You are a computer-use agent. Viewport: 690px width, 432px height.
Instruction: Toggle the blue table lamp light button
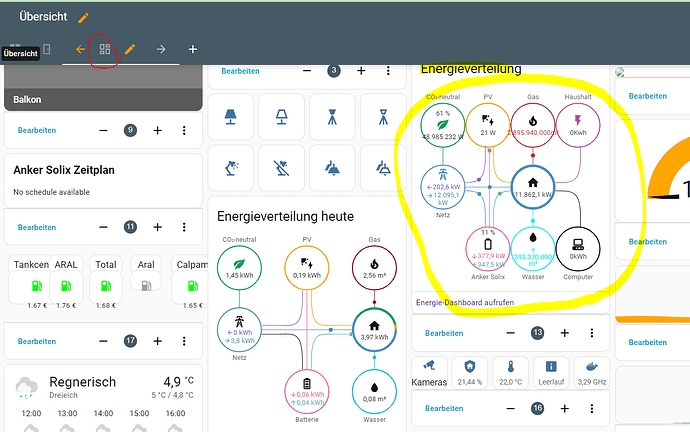(231, 117)
